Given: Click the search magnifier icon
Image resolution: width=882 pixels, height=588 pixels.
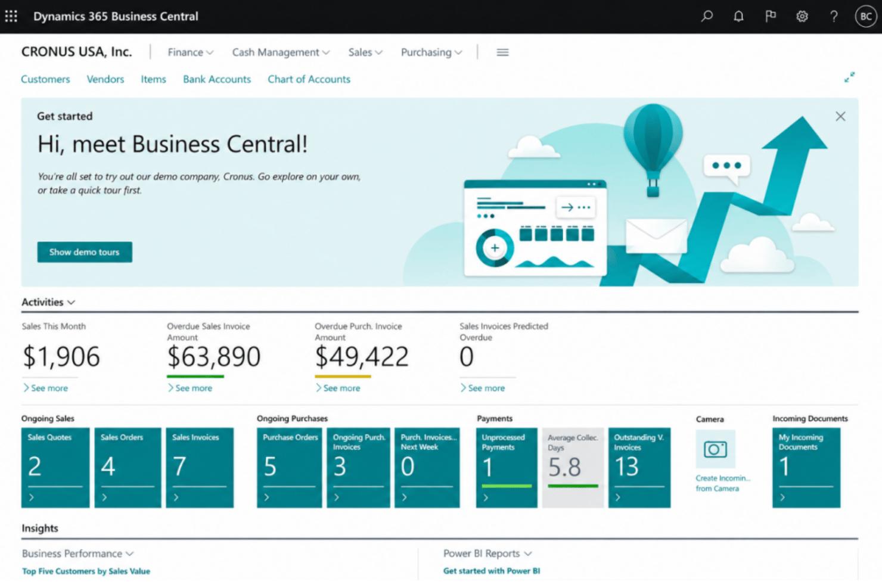Looking at the screenshot, I should pos(707,16).
